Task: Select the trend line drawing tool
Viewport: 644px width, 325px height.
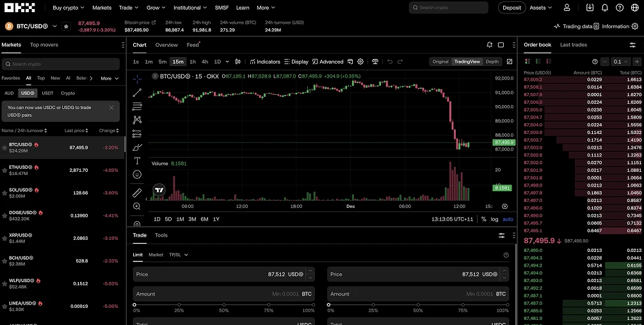Action: tap(137, 92)
